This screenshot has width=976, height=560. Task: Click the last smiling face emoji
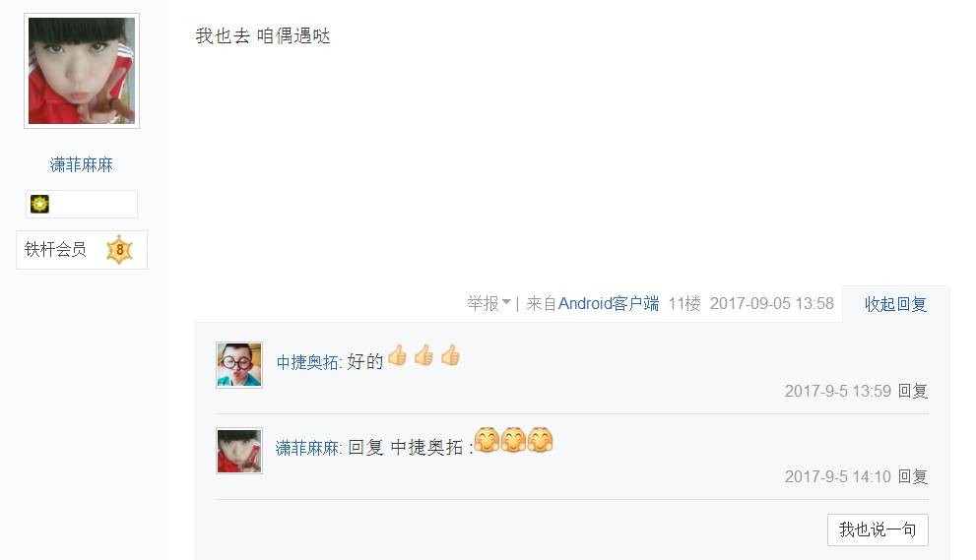pyautogui.click(x=540, y=440)
